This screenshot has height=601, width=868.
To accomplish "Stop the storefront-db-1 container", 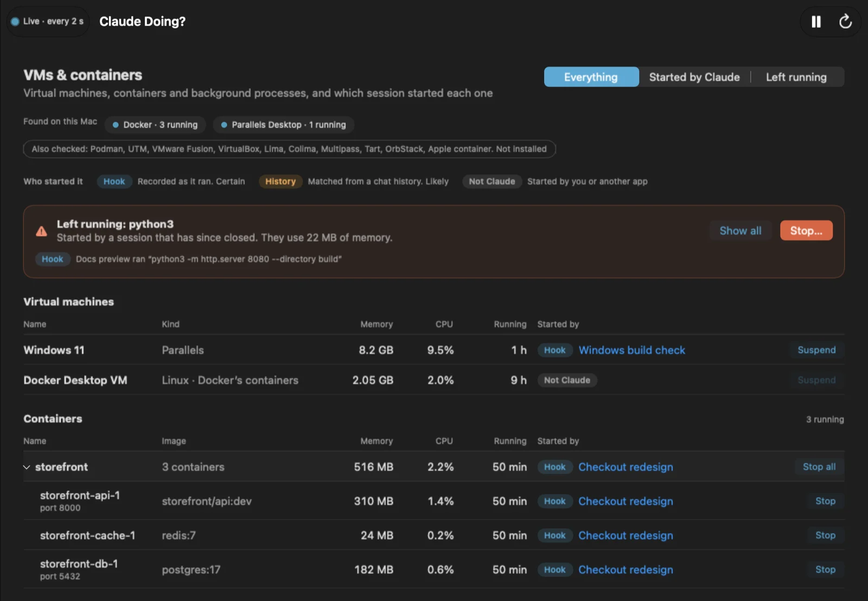I will [x=825, y=570].
